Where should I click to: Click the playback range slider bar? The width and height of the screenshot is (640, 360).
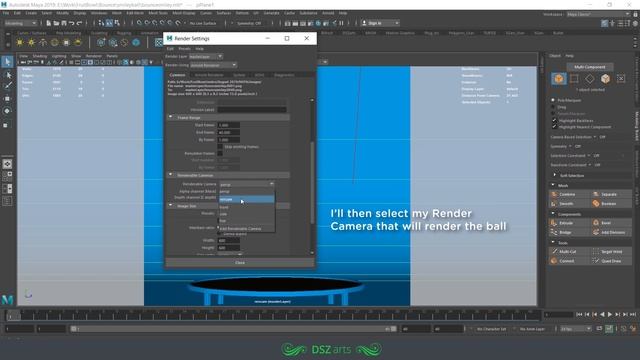(x=232, y=329)
